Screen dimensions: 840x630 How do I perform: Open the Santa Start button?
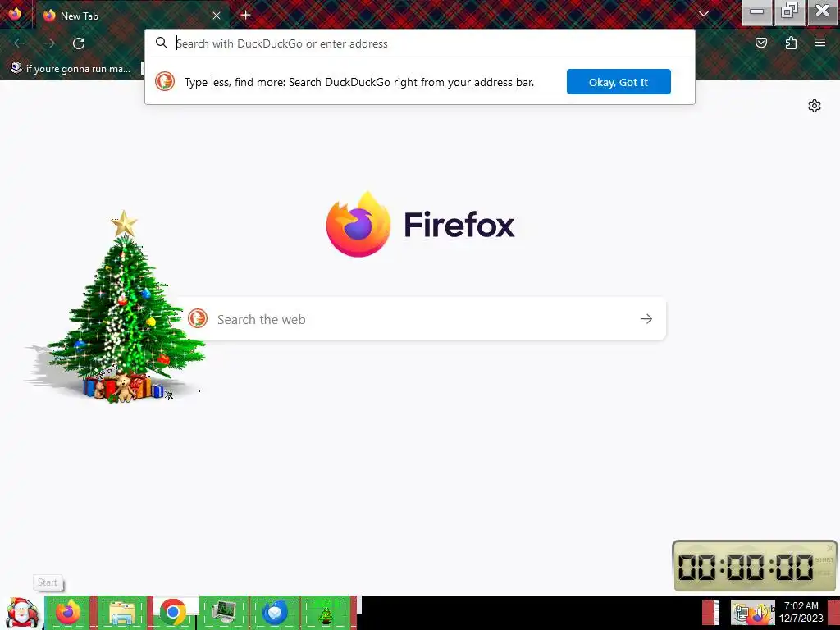[22, 613]
